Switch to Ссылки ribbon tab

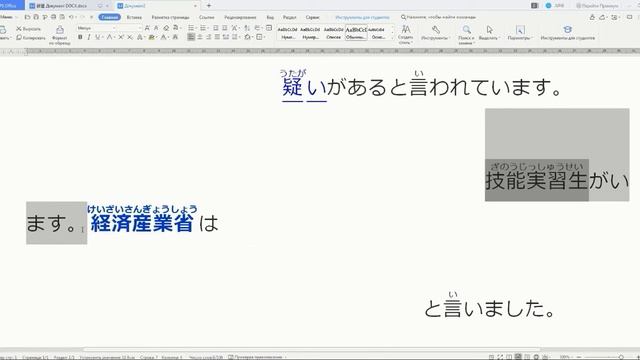(207, 17)
